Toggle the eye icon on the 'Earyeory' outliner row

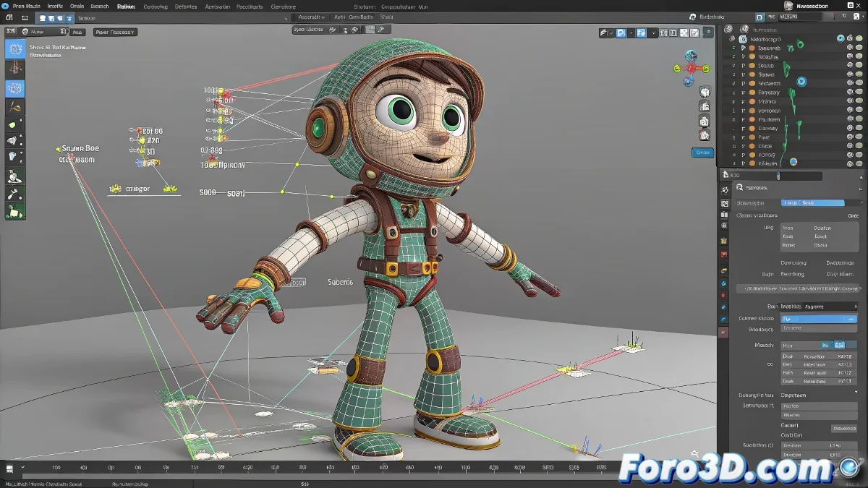click(x=850, y=93)
